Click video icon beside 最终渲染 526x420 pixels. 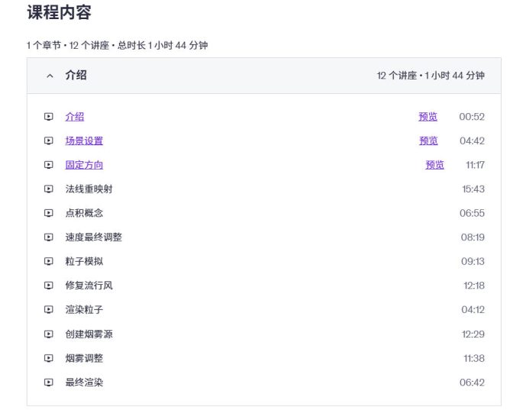(49, 383)
